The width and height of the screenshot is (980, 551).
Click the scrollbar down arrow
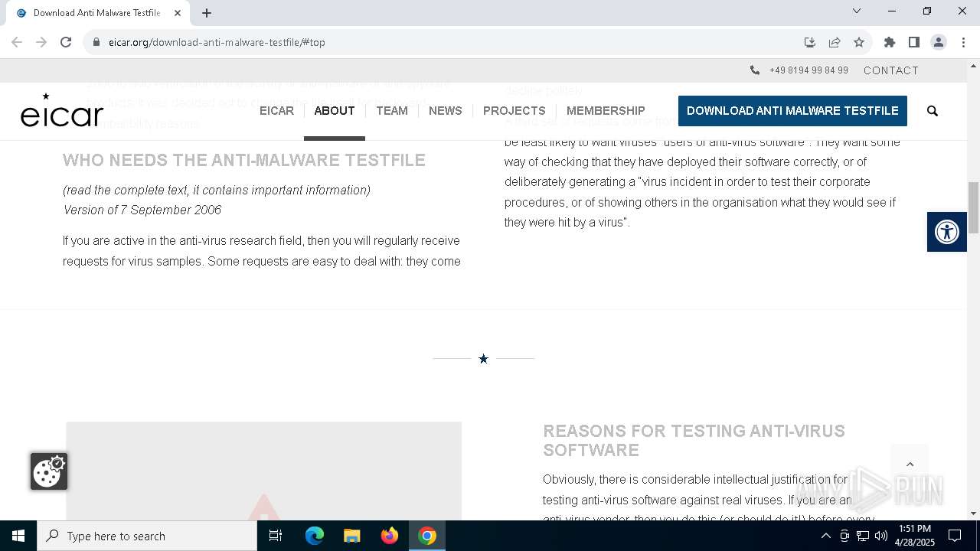(973, 514)
